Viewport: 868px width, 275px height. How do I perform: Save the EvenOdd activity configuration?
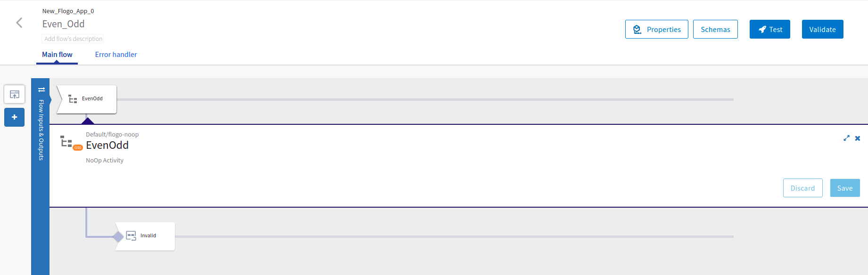click(844, 188)
